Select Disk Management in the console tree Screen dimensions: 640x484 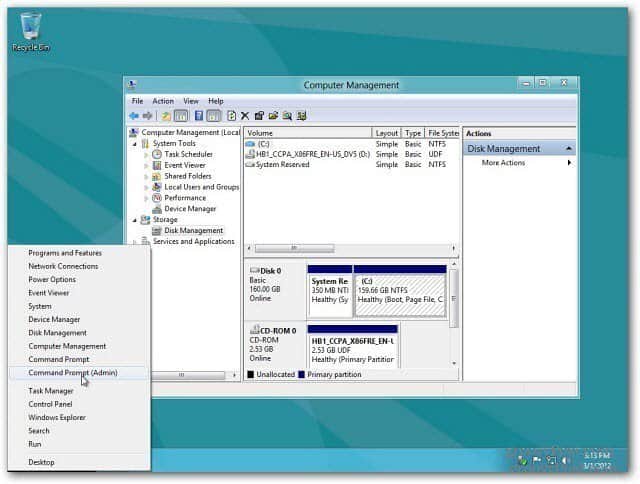[193, 231]
